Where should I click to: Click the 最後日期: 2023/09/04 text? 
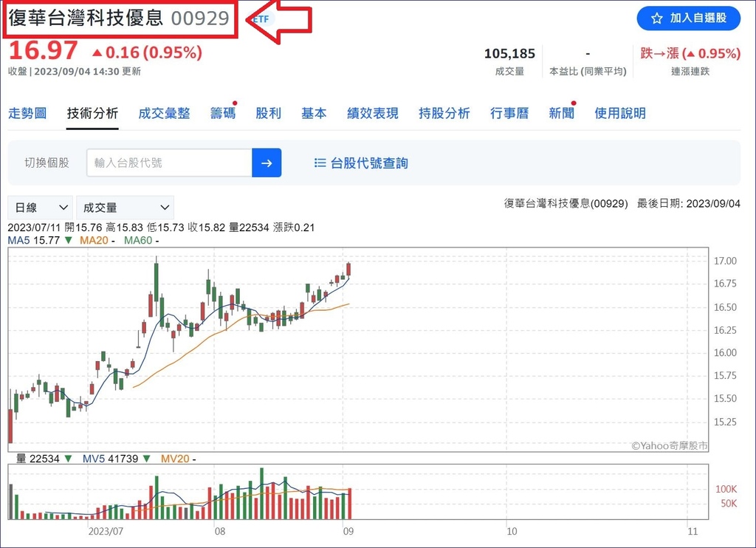click(x=689, y=204)
